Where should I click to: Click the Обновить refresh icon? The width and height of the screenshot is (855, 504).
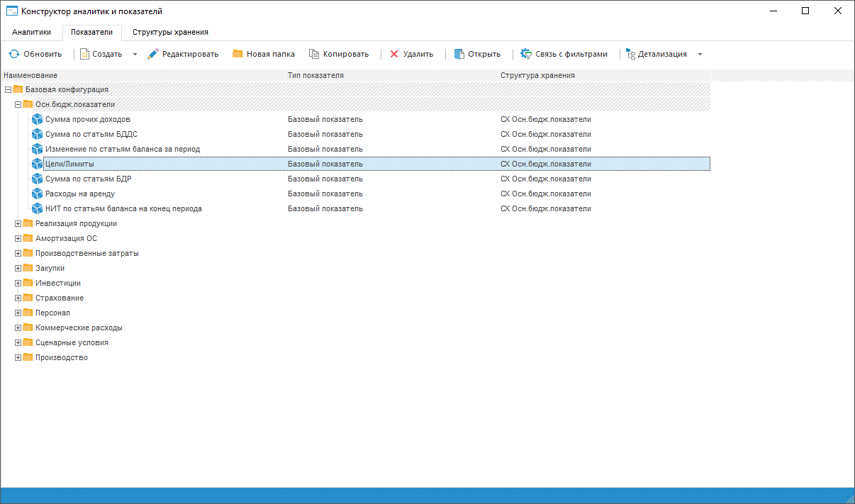coord(14,54)
